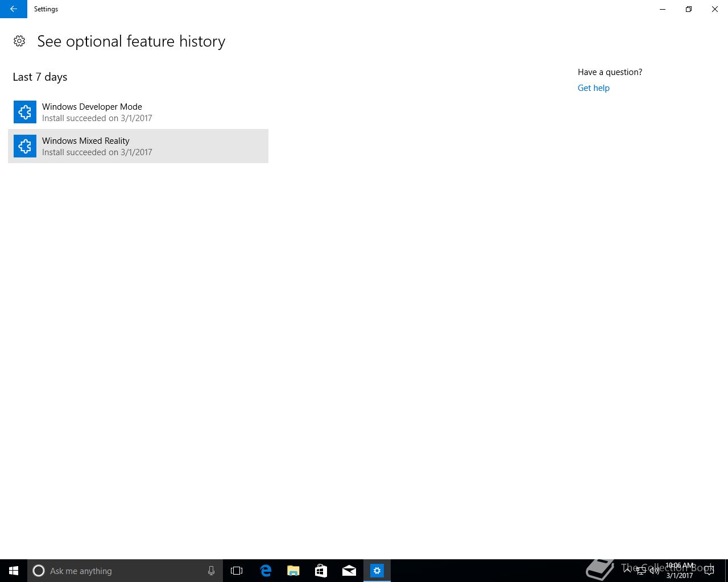728x582 pixels.
Task: Click the microphone icon in search box
Action: (x=211, y=571)
